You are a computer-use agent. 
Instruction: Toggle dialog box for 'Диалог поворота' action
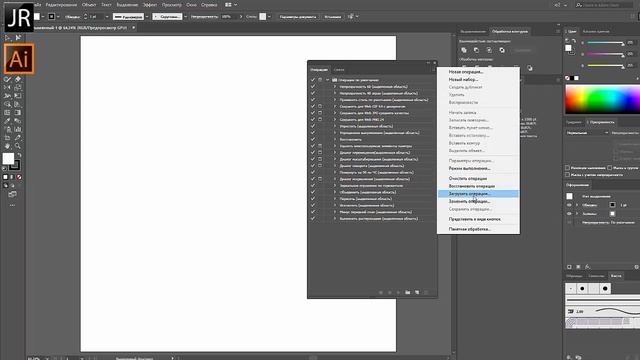click(320, 166)
